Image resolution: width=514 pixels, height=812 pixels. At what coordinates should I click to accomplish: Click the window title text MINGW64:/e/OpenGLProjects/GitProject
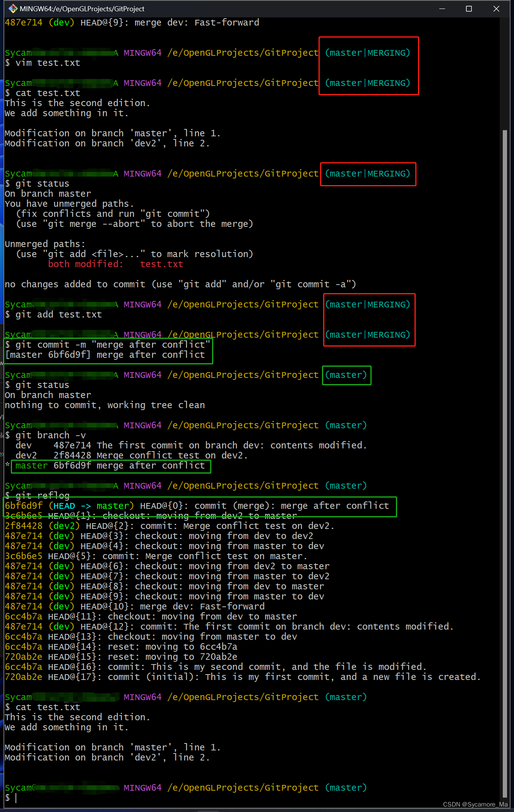tap(82, 9)
